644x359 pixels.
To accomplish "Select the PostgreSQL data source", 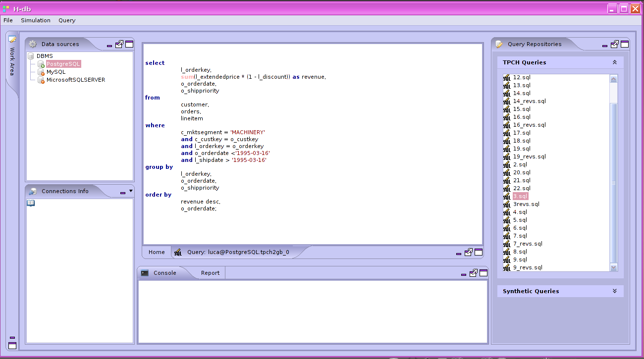I will click(63, 64).
